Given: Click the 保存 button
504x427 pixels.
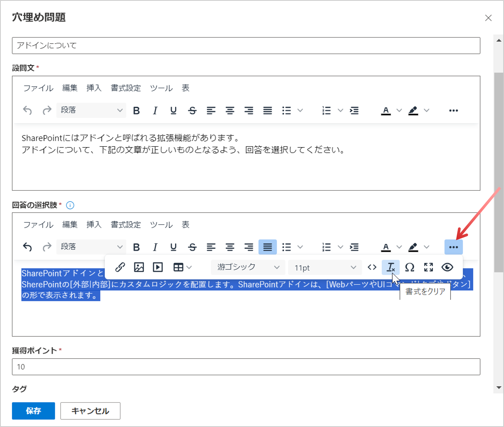Looking at the screenshot, I should pos(33,411).
